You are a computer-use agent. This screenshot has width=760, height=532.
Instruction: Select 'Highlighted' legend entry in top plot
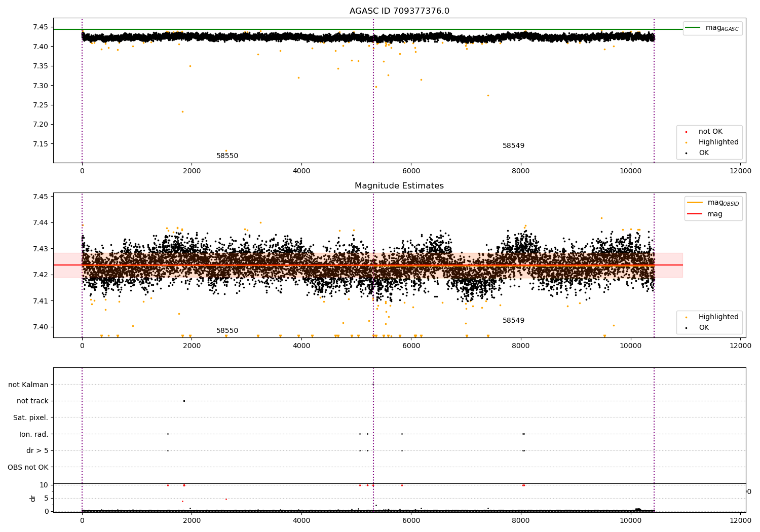click(x=718, y=142)
